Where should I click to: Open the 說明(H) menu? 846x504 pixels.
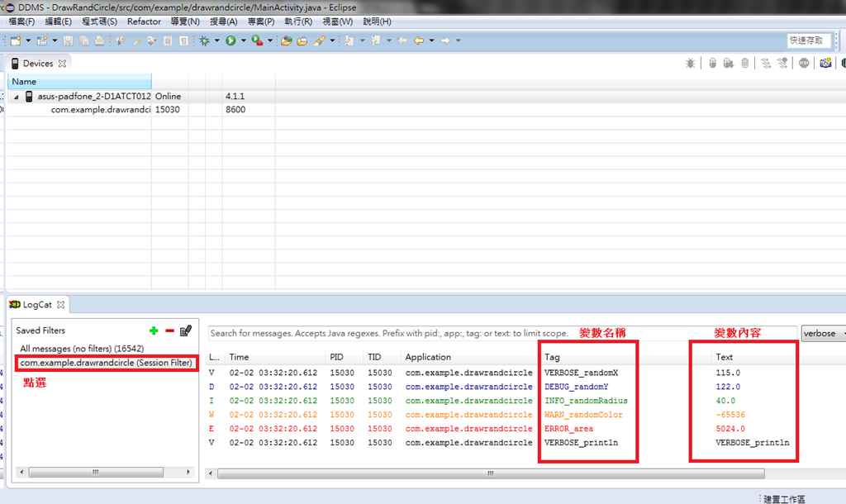pos(377,21)
